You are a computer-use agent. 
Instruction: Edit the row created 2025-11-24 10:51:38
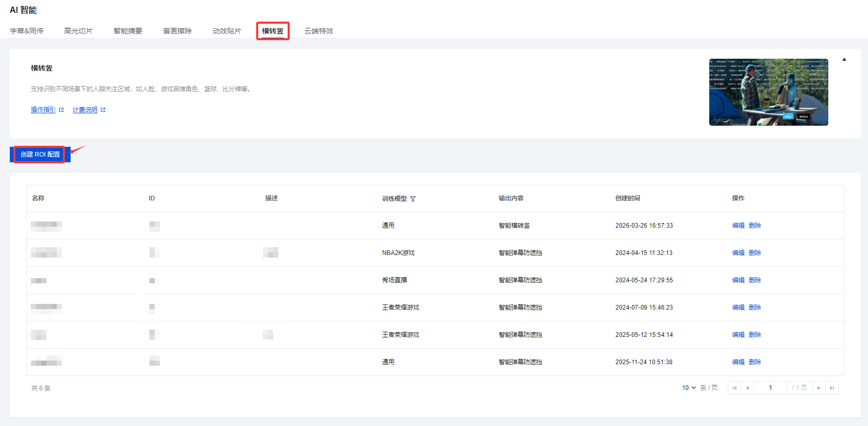tap(738, 362)
